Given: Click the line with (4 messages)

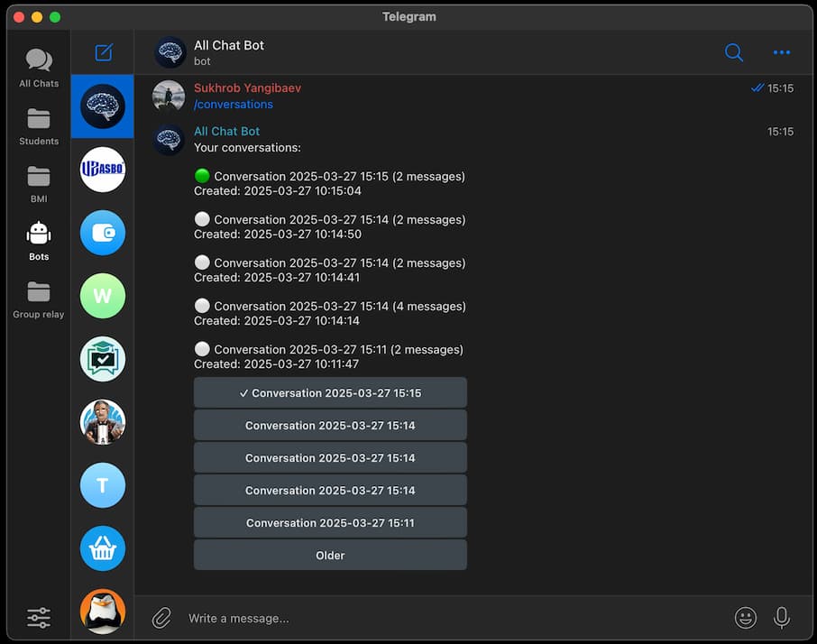Looking at the screenshot, I should [x=330, y=306].
